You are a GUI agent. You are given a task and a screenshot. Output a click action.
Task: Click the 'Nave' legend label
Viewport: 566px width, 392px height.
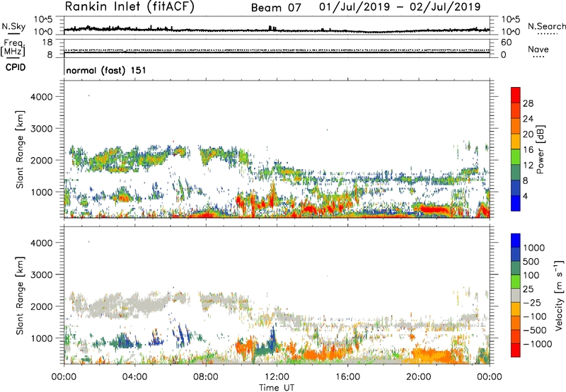click(x=538, y=49)
